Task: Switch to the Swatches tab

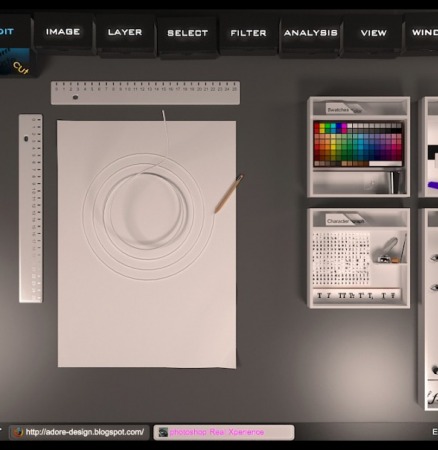Action: pos(338,110)
